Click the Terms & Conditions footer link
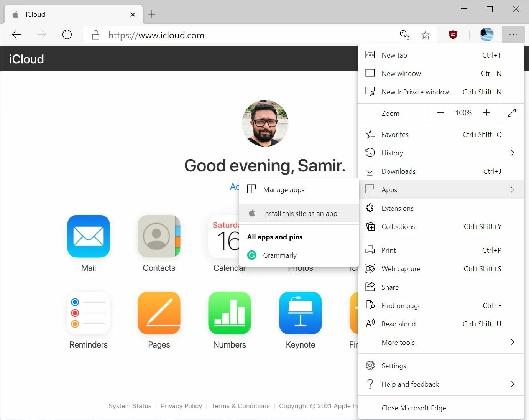529x420 pixels. (240, 406)
